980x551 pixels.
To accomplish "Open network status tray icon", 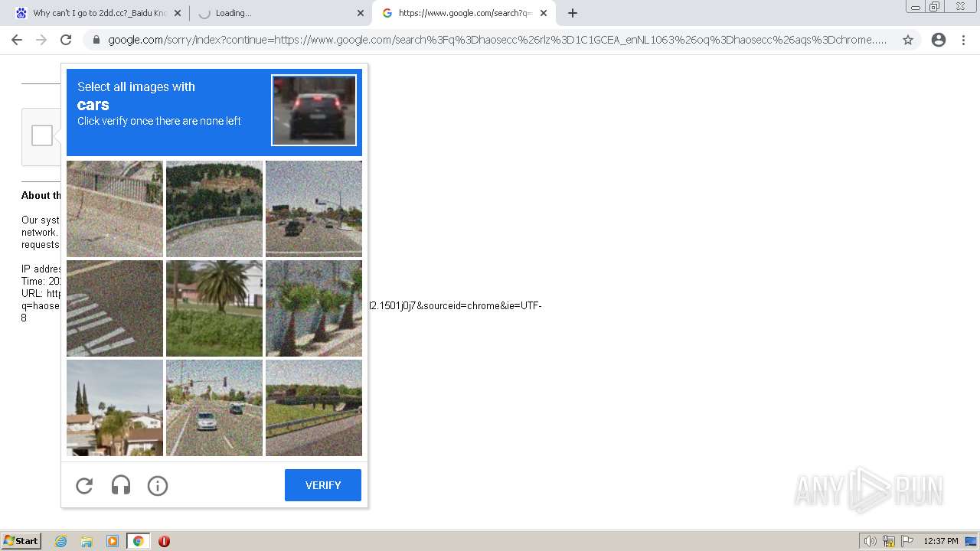I will 889,541.
